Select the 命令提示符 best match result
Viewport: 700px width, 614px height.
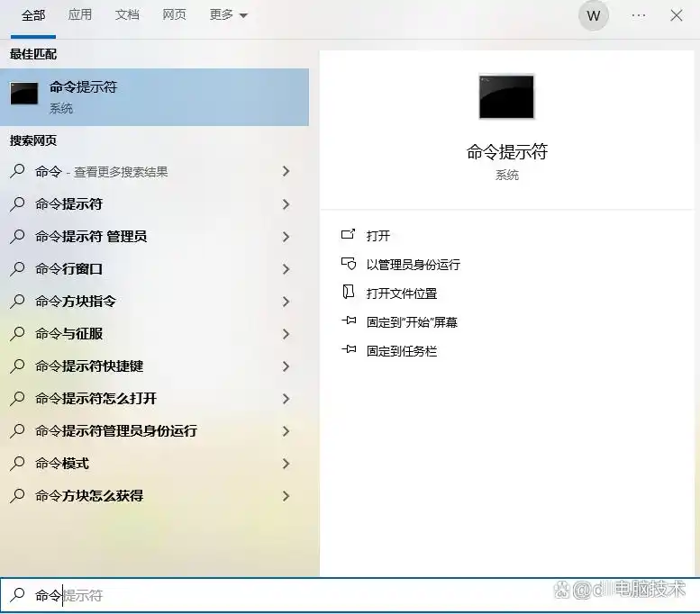pyautogui.click(x=154, y=97)
